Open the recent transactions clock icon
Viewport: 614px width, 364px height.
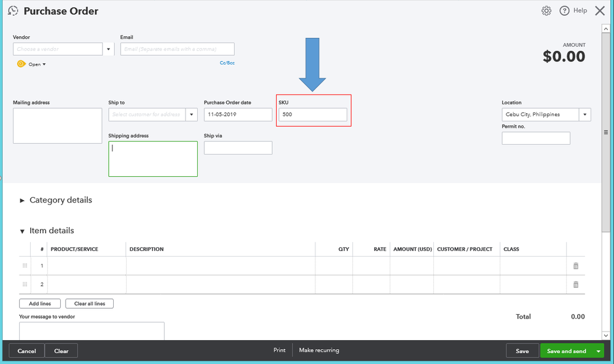tap(13, 10)
